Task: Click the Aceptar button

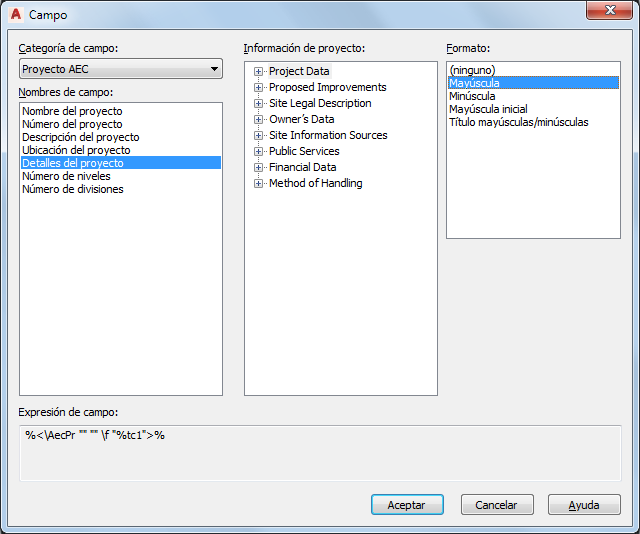Action: (x=406, y=505)
